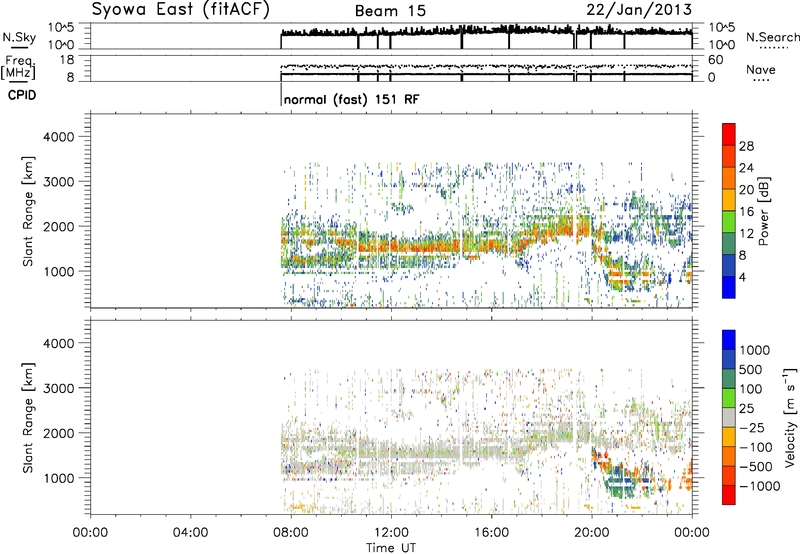Viewport: 800px width, 554px height.
Task: Click the Velocity colorbar red bottom segment
Action: coord(729,495)
